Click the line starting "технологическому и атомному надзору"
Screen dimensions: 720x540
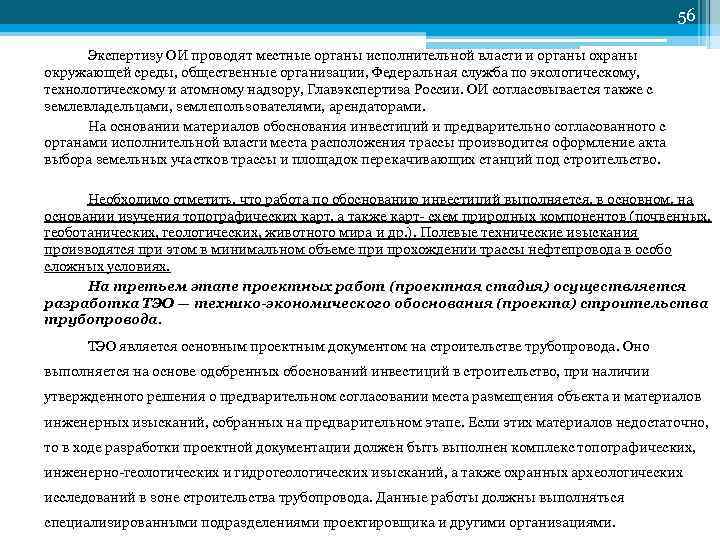349,90
